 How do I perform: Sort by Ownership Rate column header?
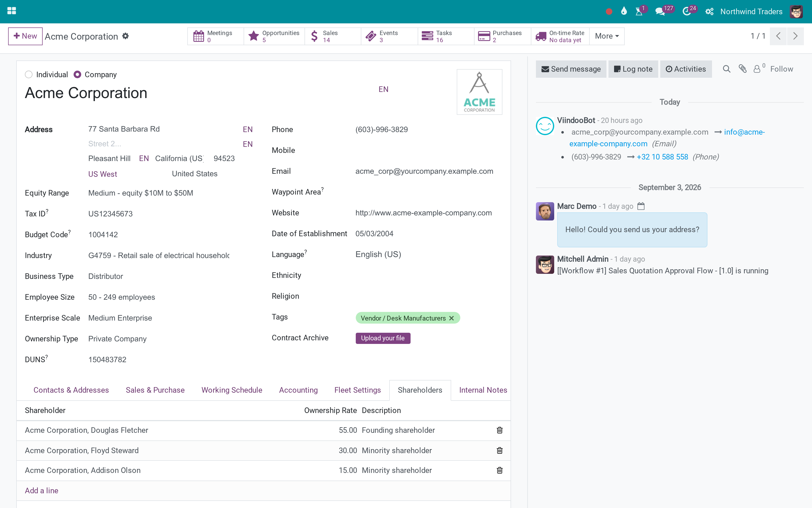[330, 410]
